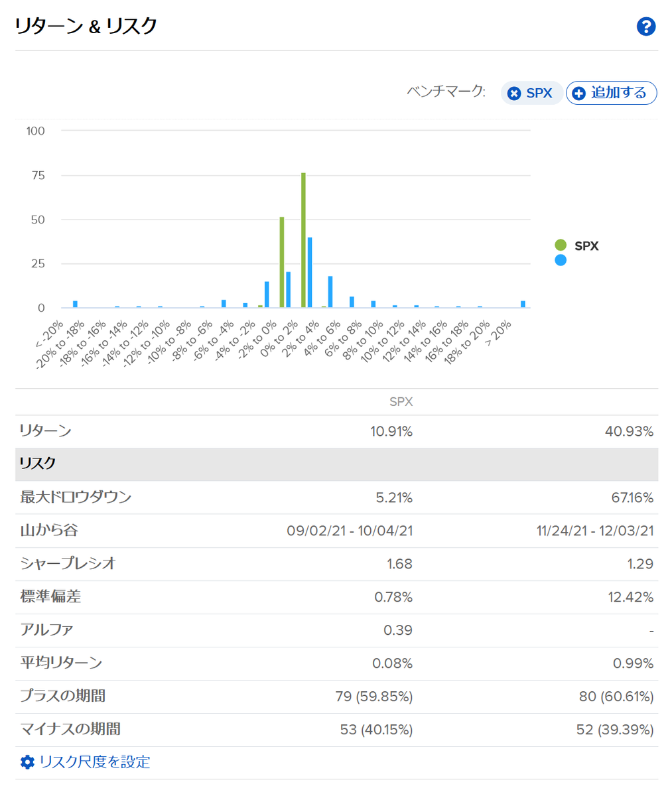Click the マイナスの期間 row label

(70, 729)
